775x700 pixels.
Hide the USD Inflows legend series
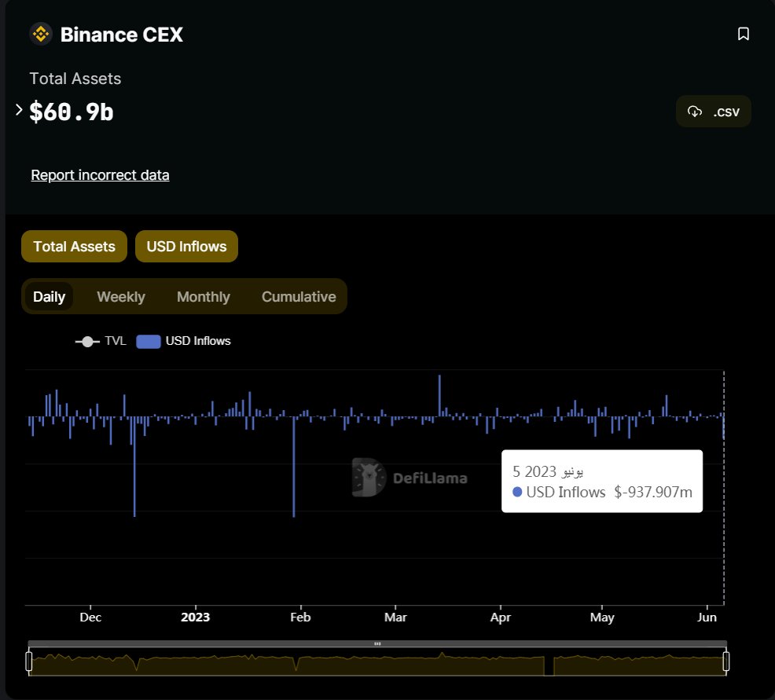(183, 341)
